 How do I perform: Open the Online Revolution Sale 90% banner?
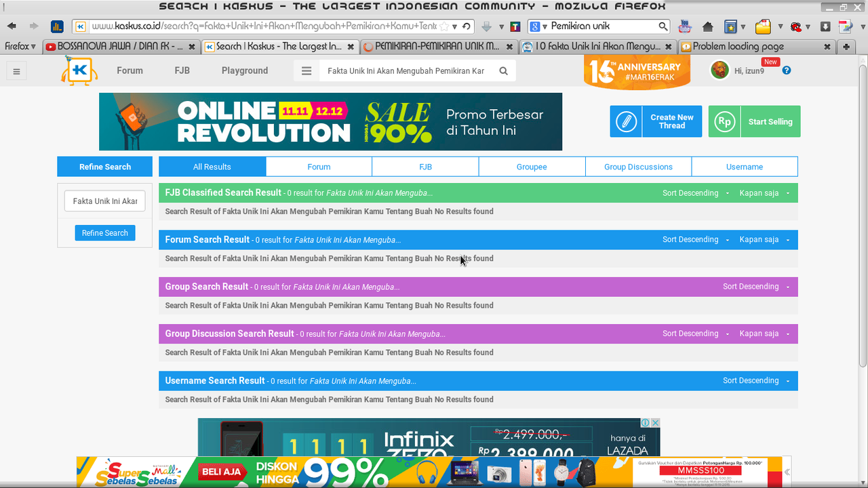(x=330, y=121)
